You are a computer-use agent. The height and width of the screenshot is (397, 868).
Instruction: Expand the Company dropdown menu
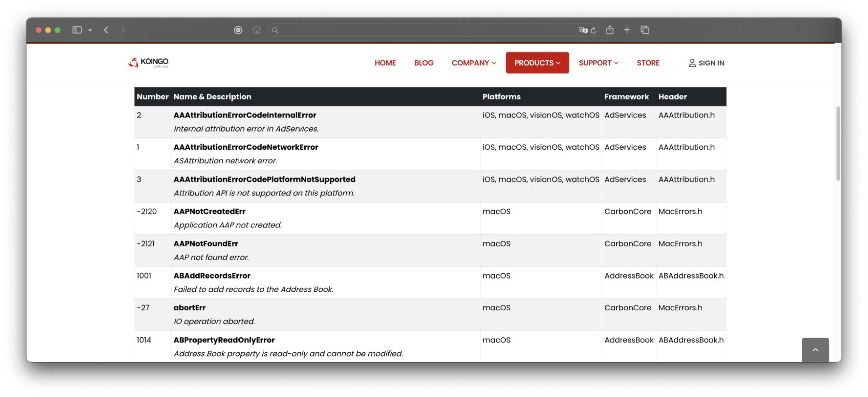474,63
